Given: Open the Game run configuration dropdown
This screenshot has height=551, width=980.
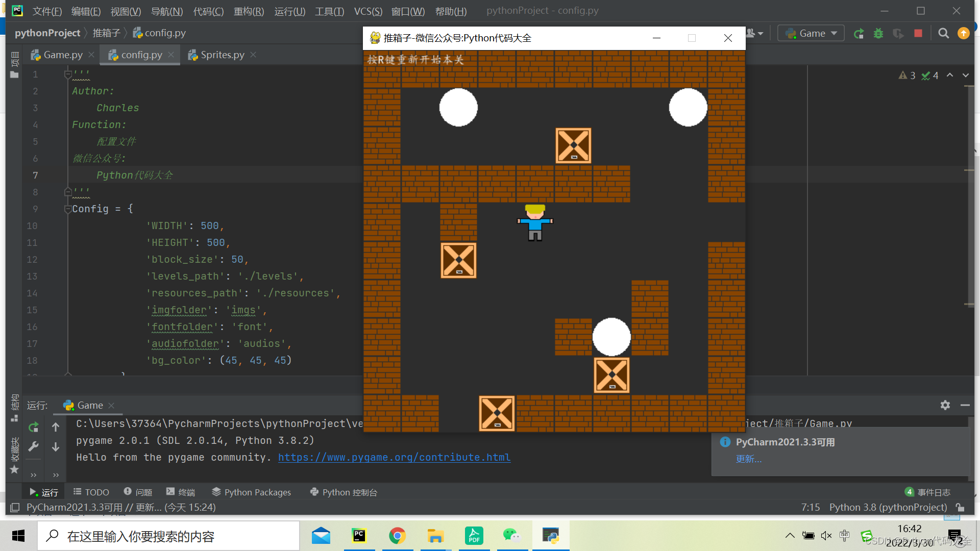Looking at the screenshot, I should click(812, 34).
